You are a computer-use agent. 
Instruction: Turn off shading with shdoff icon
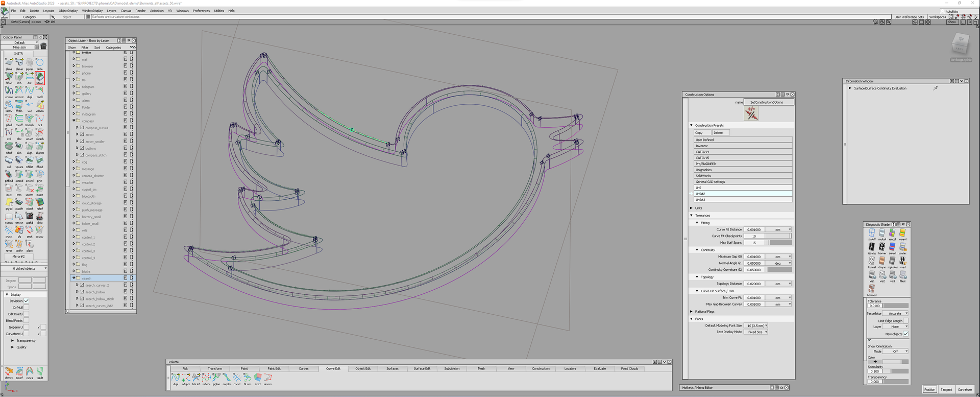coord(872,234)
